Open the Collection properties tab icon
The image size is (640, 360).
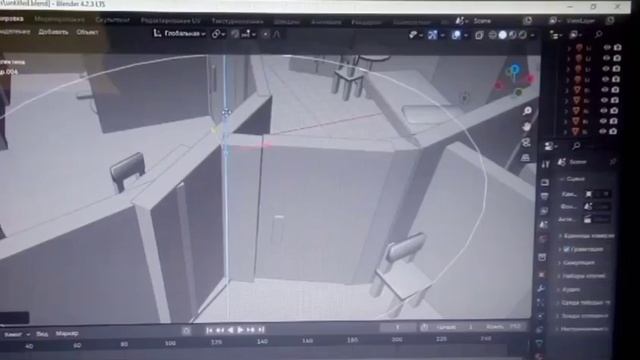542,257
